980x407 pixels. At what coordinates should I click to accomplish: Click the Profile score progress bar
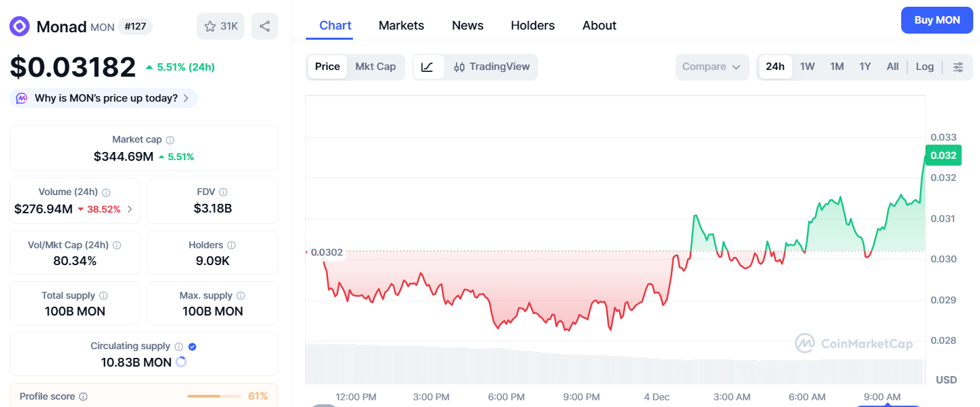[214, 396]
